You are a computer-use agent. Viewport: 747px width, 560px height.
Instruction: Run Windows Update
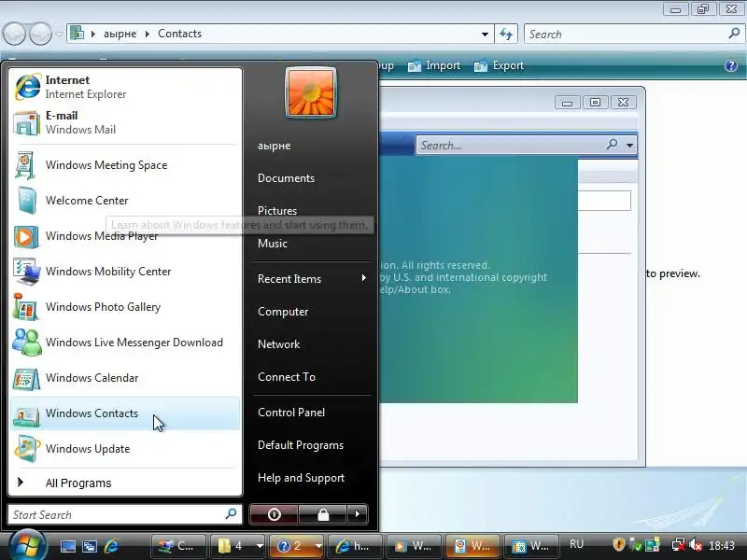[125, 449]
